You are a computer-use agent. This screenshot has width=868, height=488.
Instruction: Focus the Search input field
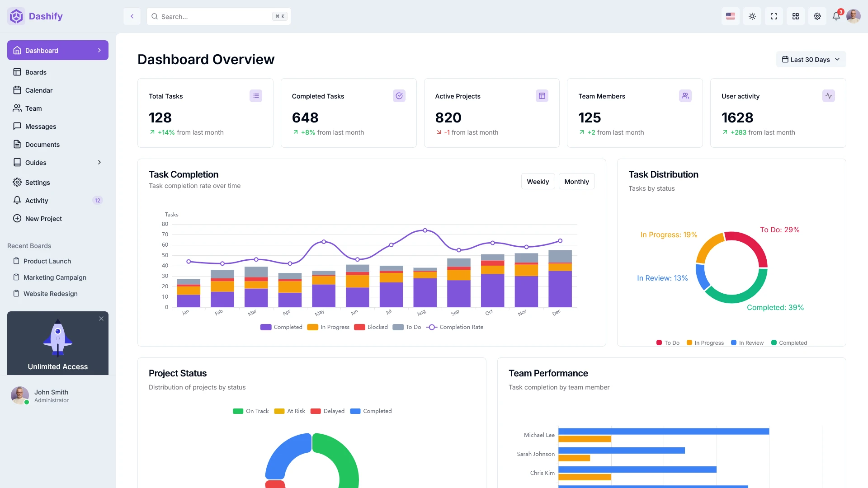point(219,16)
